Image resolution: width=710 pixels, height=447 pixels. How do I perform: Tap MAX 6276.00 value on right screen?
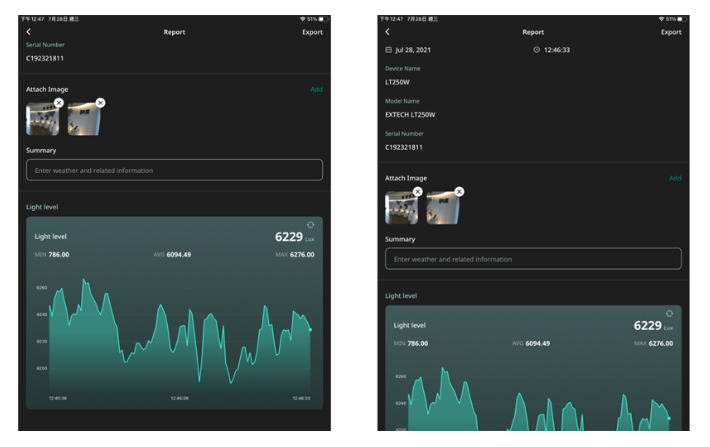(x=653, y=343)
